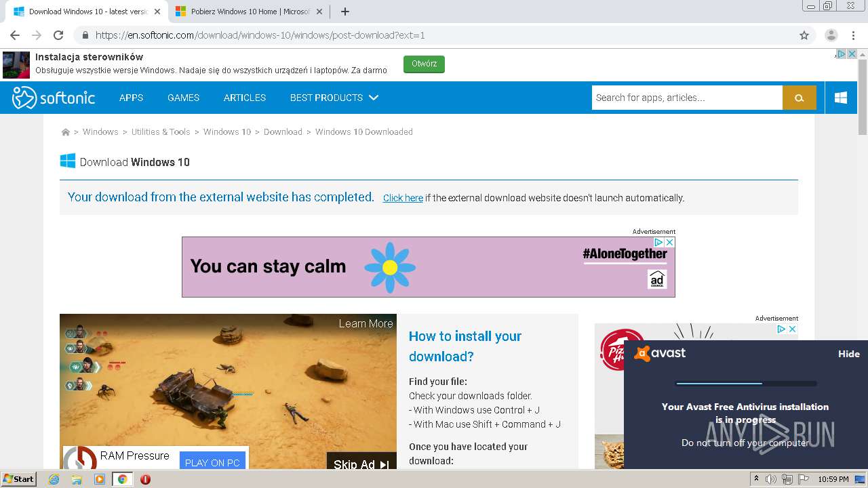Expand the BEST PRODUCTS dropdown

[x=334, y=98]
